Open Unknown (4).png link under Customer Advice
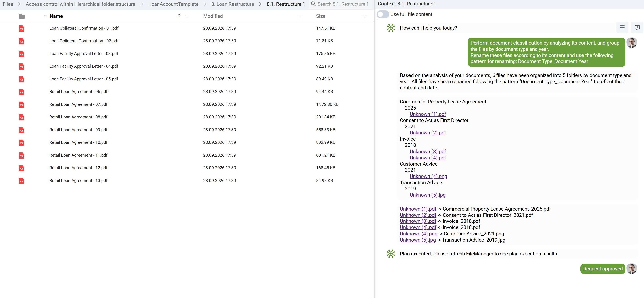Image resolution: width=644 pixels, height=298 pixels. [x=428, y=176]
